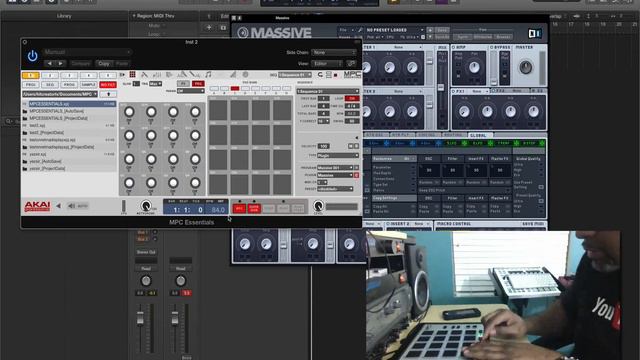Open the Plugin Massive dropdown
Screen dimensions: 640x360
(x=335, y=175)
